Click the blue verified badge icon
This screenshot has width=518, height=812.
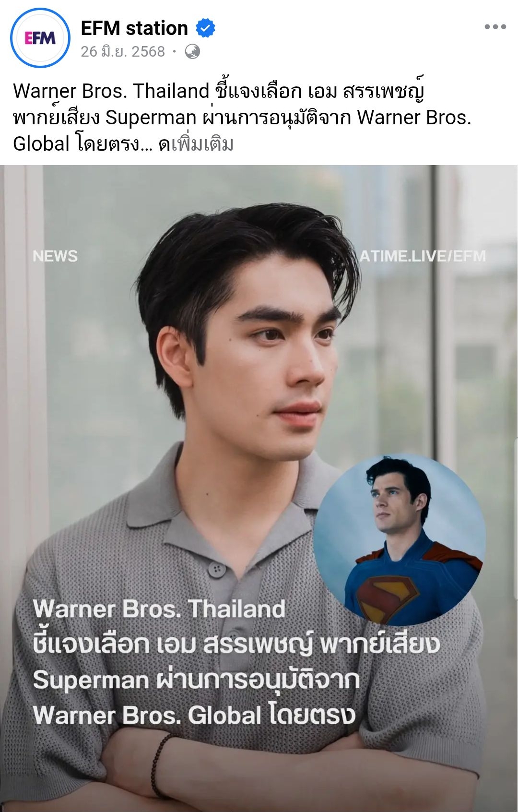point(205,28)
